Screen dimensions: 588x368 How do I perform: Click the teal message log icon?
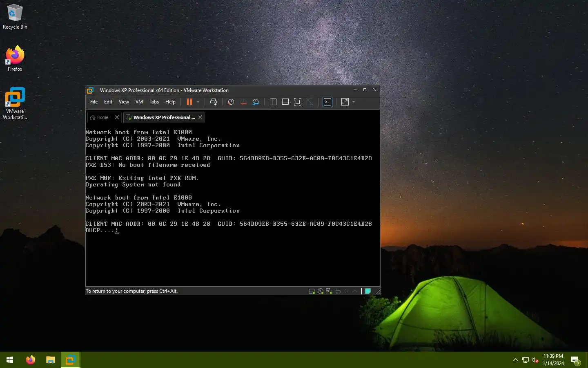368,291
